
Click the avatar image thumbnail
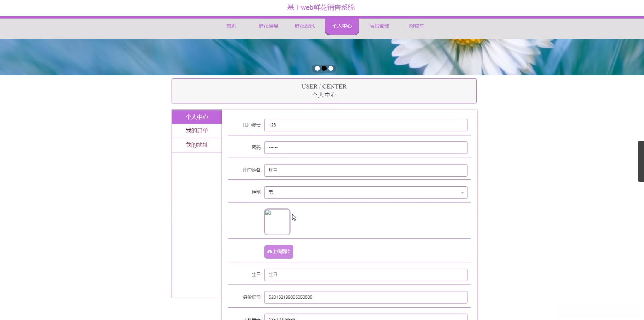[x=277, y=222]
